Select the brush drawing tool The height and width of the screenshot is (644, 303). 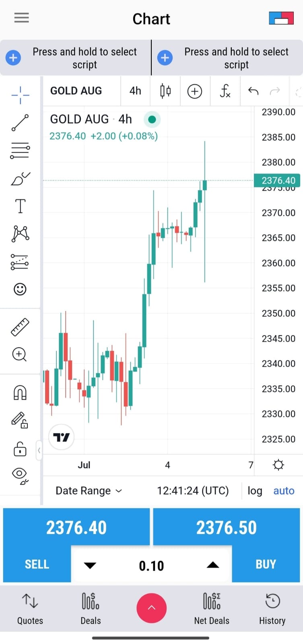(20, 179)
